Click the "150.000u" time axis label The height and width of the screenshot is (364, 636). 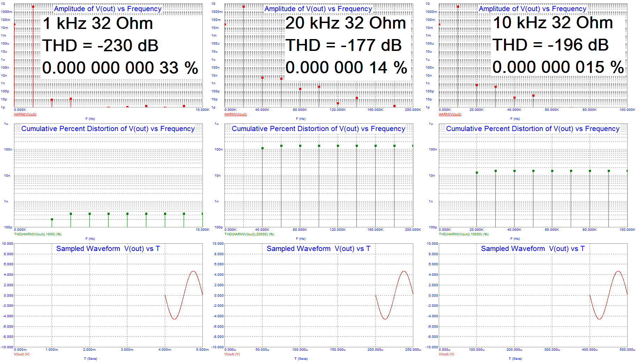coord(338,350)
